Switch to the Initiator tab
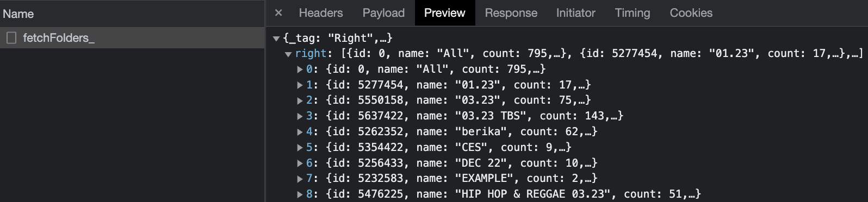Screen dimensions: 868x202 tap(575, 12)
